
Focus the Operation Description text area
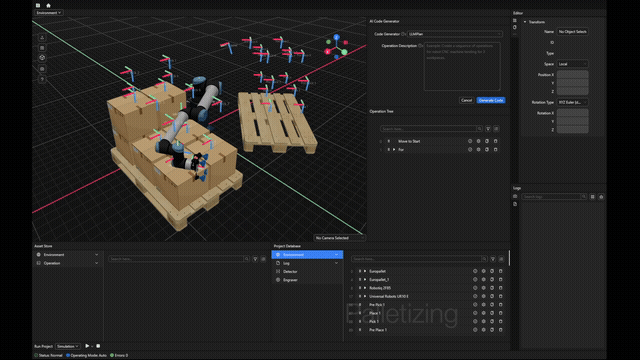[462, 66]
